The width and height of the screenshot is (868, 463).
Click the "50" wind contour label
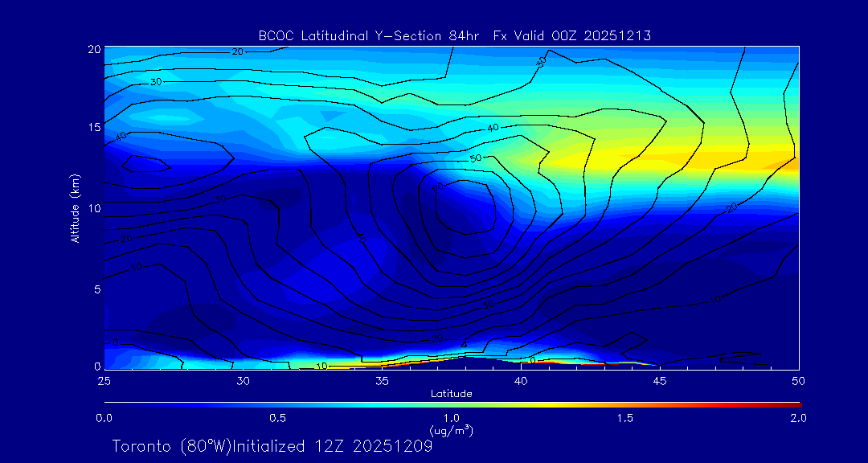[476, 158]
